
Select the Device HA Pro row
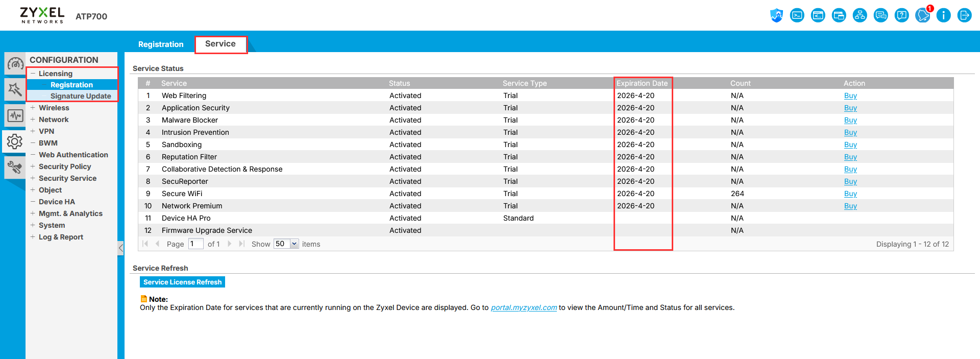tap(546, 218)
